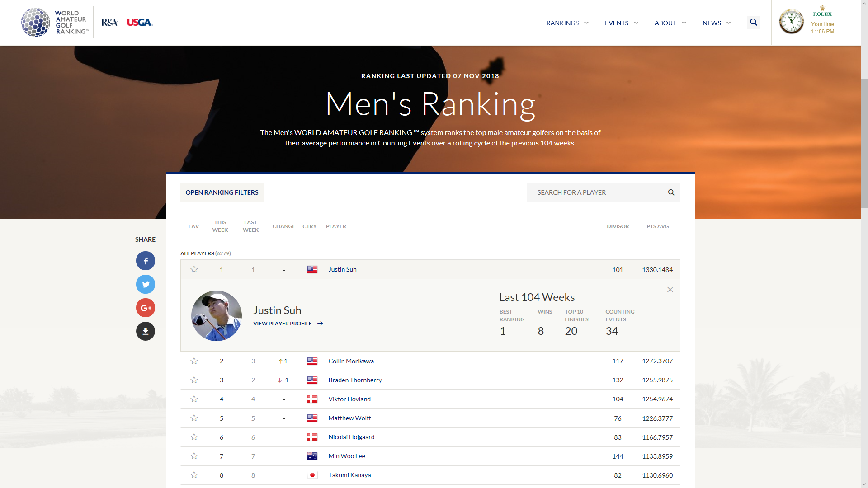
Task: Click the arrow next to View Player Profile
Action: [320, 324]
